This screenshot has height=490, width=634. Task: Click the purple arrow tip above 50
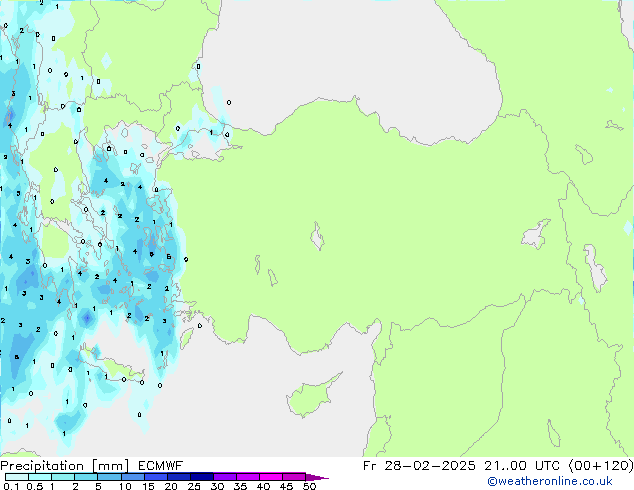(316, 477)
